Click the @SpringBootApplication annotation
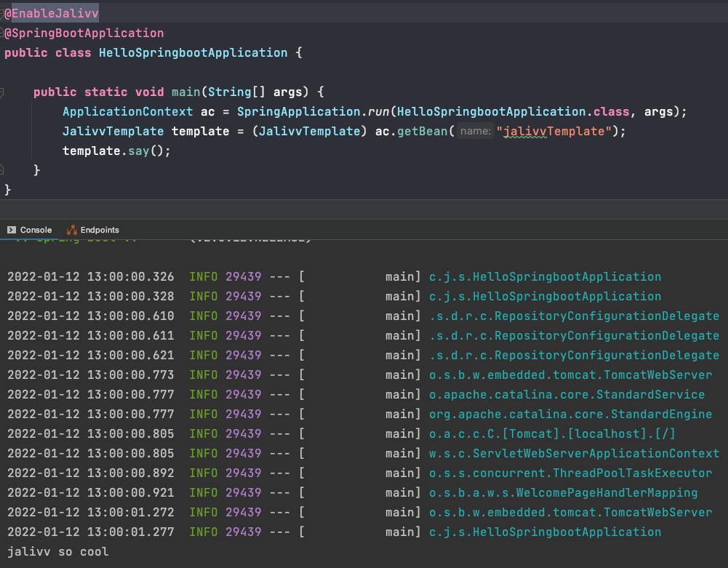 point(84,33)
